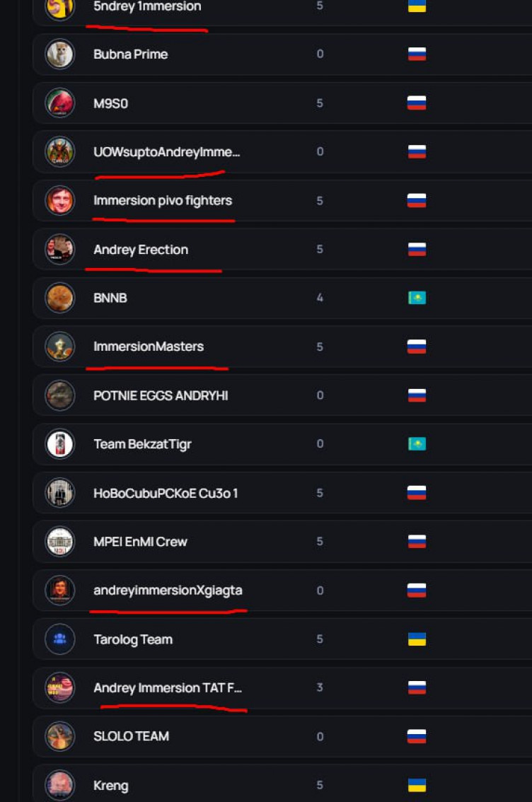The image size is (532, 802).
Task: Open POTNIE EGGS ANDRYHI team
Action: pyautogui.click(x=161, y=395)
